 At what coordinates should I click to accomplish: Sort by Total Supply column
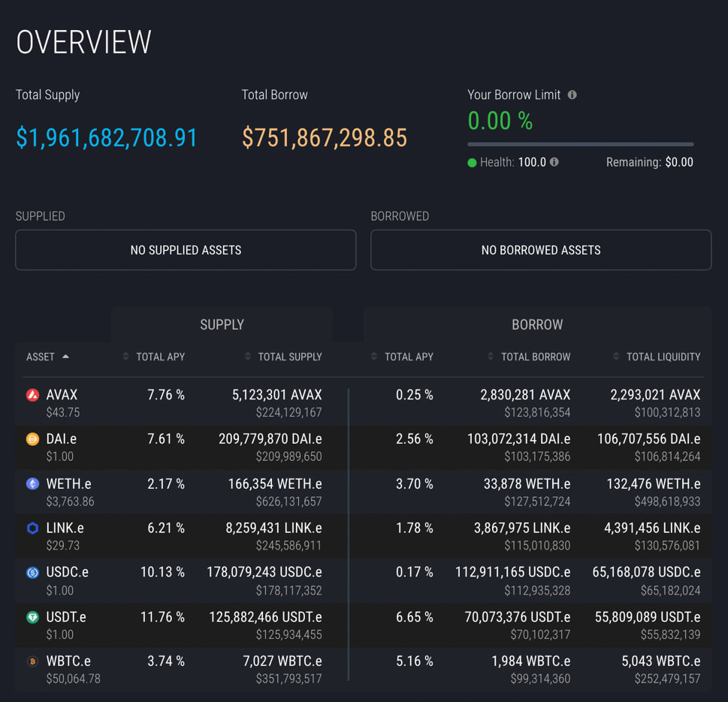click(282, 357)
